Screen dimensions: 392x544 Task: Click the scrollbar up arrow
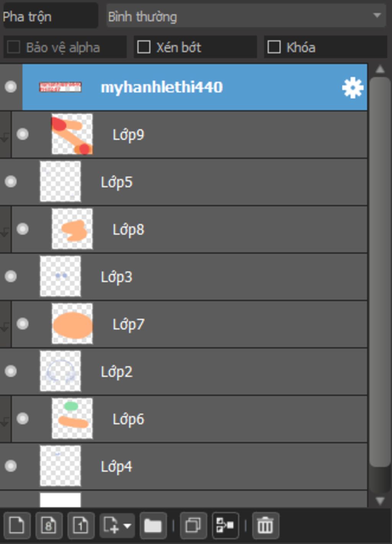(380, 69)
